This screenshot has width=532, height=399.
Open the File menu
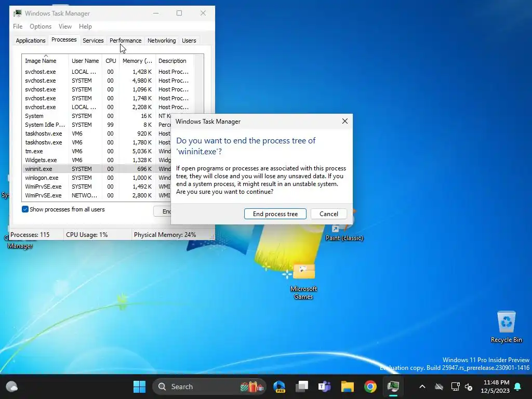pos(18,26)
